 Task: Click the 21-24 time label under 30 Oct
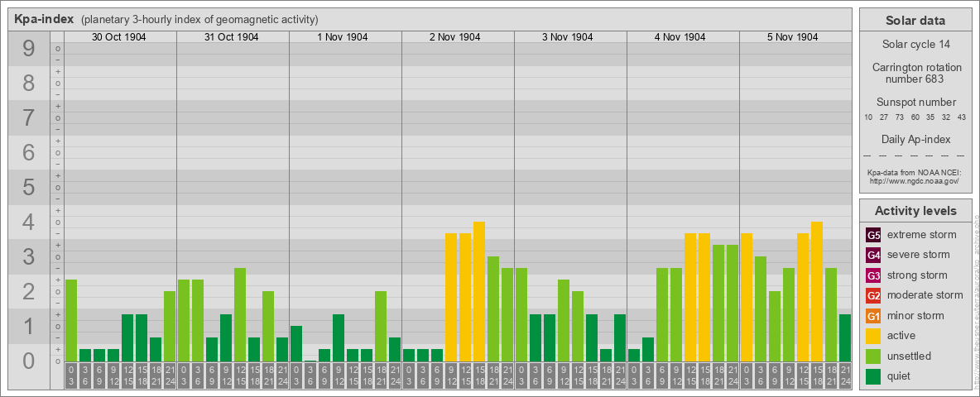[x=170, y=375]
